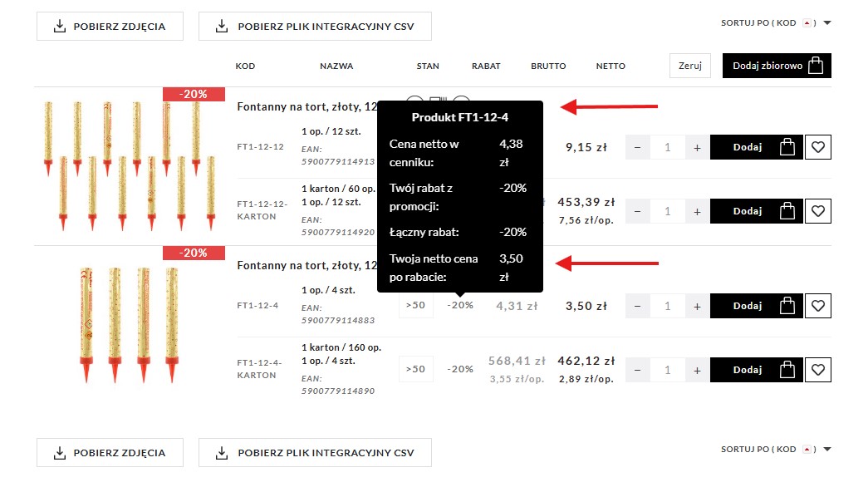Open bottom 'Sortuj po (KOD)' dropdown

776,450
